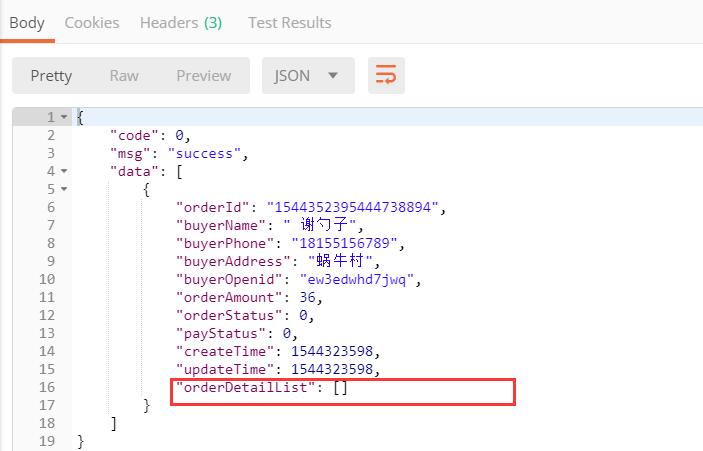Click the "orderStatus" key
This screenshot has height=451, width=703.
(229, 315)
